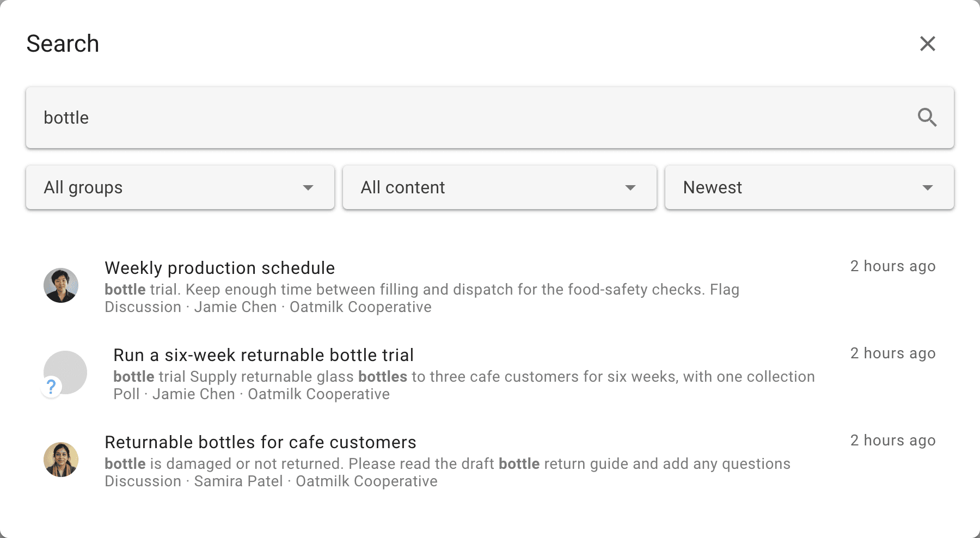Focus the search field containing 'bottle'
The height and width of the screenshot is (538, 980).
tap(489, 118)
